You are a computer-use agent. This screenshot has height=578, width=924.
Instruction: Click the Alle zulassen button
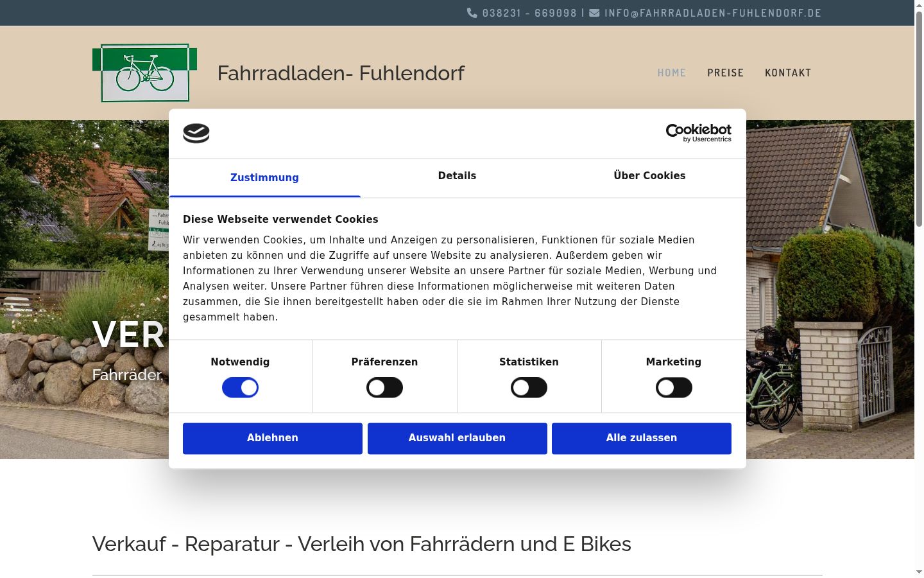click(x=642, y=438)
